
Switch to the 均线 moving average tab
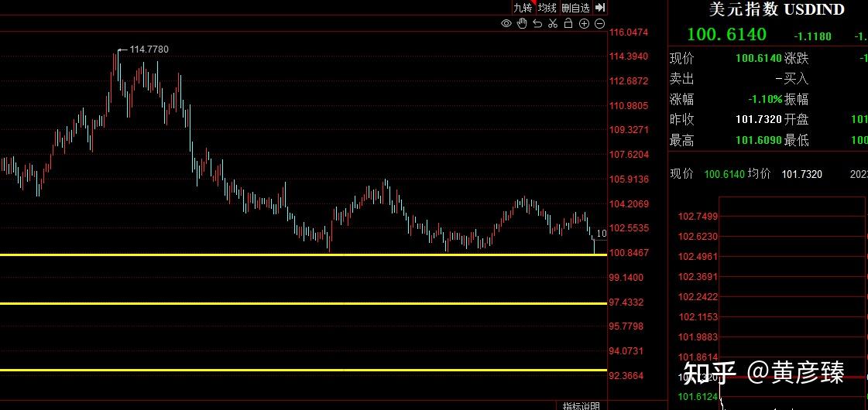pyautogui.click(x=547, y=8)
